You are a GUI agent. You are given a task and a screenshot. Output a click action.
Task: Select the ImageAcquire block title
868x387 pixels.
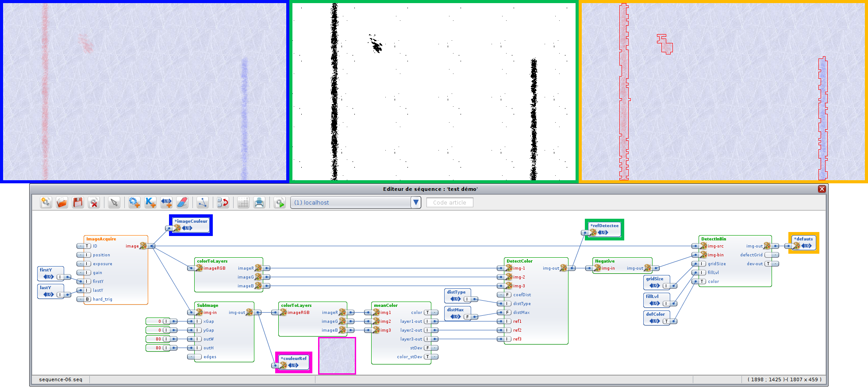point(101,239)
